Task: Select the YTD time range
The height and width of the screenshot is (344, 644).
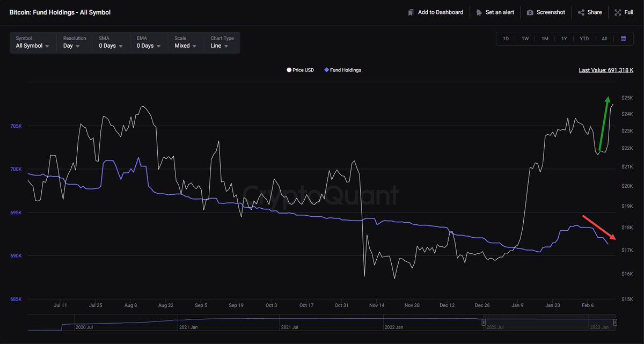Action: coord(584,39)
